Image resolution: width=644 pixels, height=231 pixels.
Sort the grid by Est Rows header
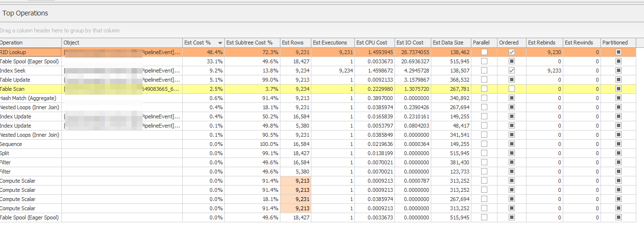295,43
